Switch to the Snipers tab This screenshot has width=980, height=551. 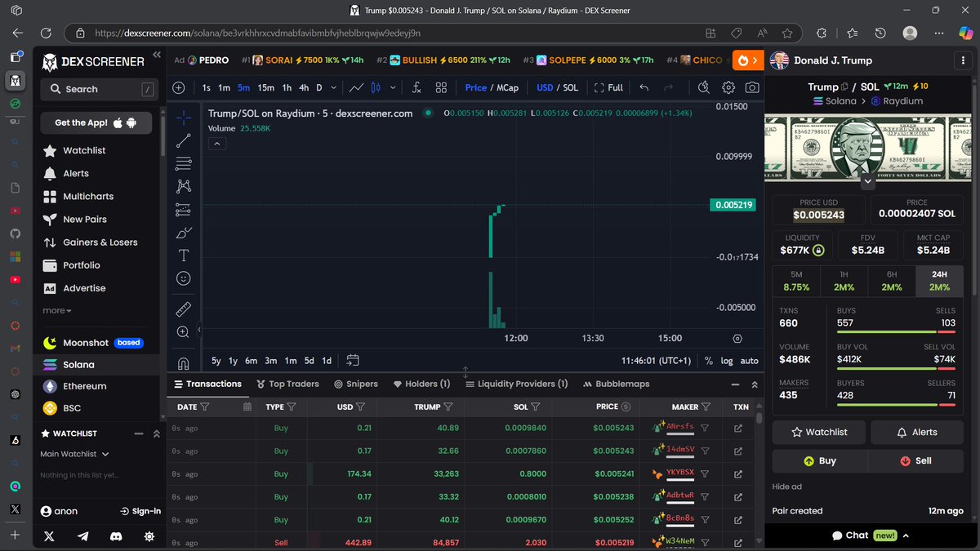[356, 384]
